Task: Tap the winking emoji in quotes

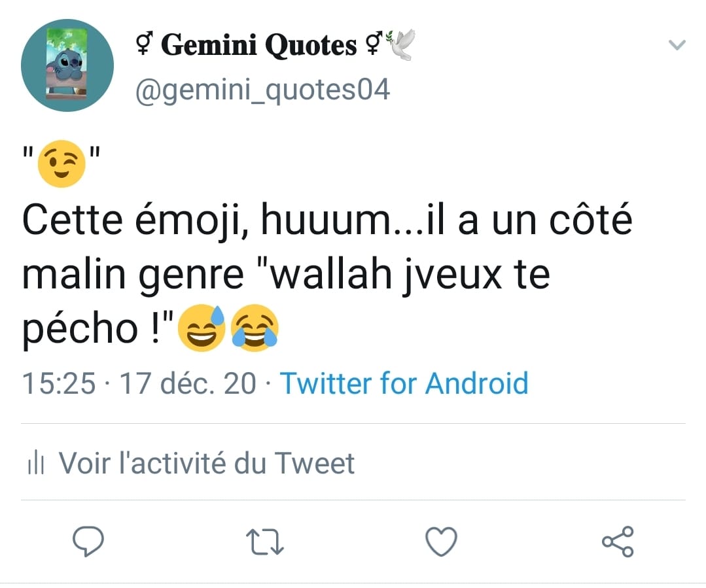Action: (x=62, y=164)
